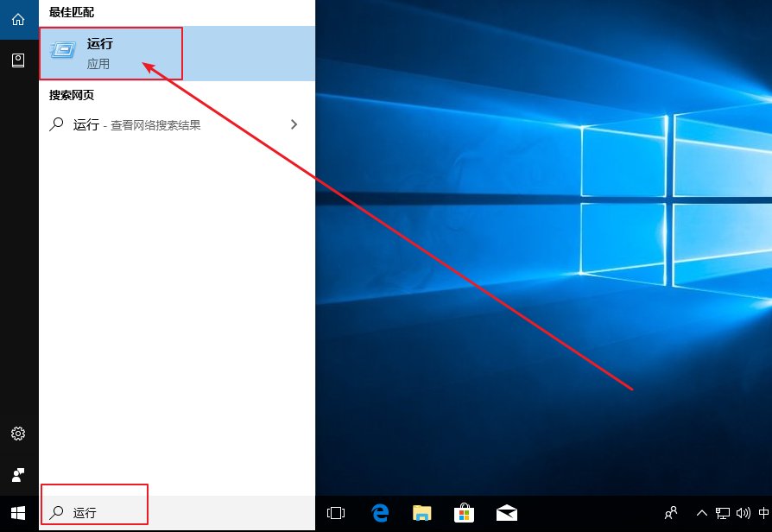
Task: Open the Windows Start button
Action: [x=18, y=513]
